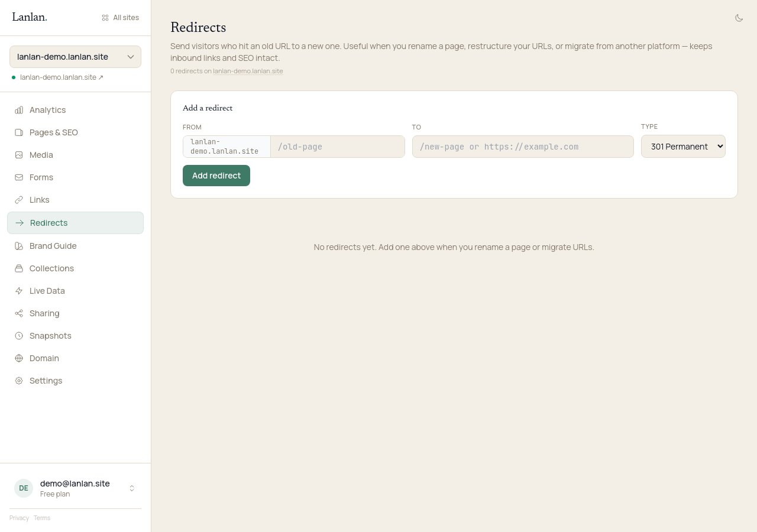Viewport: 757px width, 532px height.
Task: Click All sites link
Action: click(x=121, y=18)
